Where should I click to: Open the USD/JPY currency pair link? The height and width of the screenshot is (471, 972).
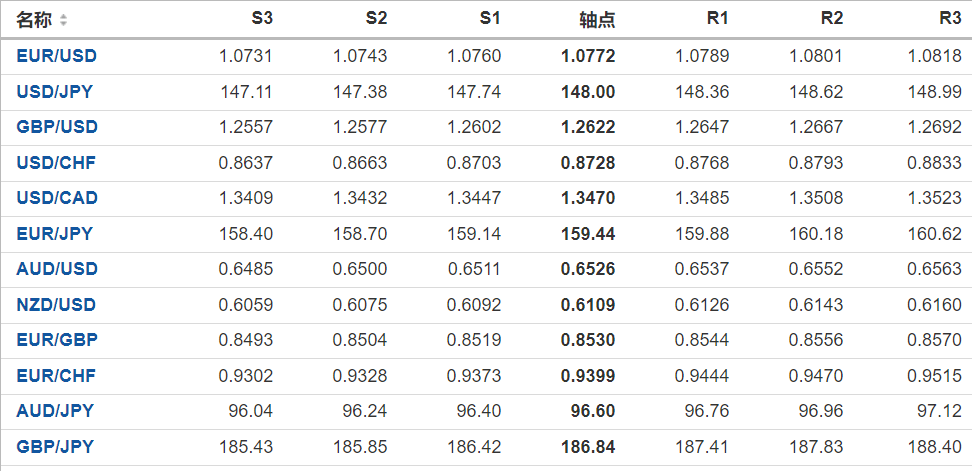click(54, 92)
